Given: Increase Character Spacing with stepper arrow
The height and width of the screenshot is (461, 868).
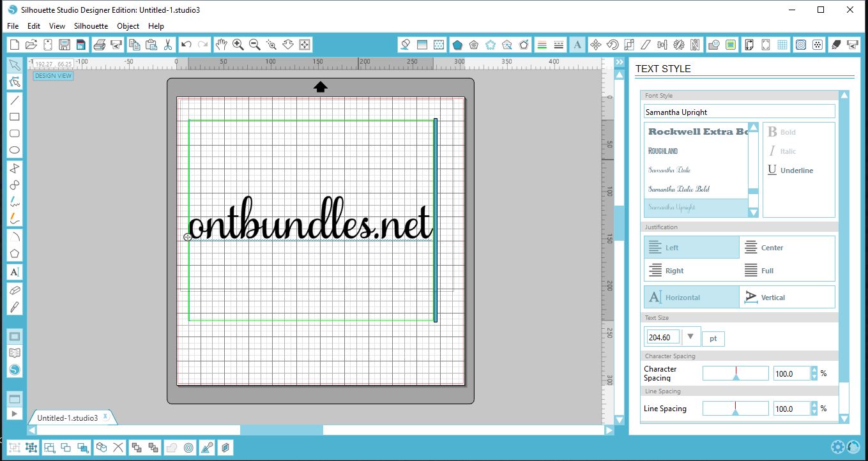Looking at the screenshot, I should pos(814,370).
